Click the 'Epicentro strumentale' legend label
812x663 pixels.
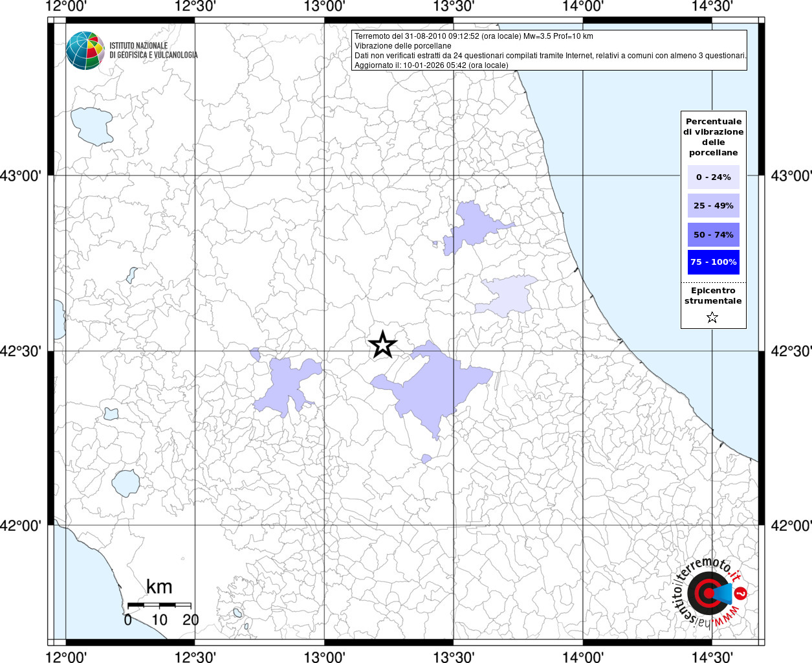[713, 296]
